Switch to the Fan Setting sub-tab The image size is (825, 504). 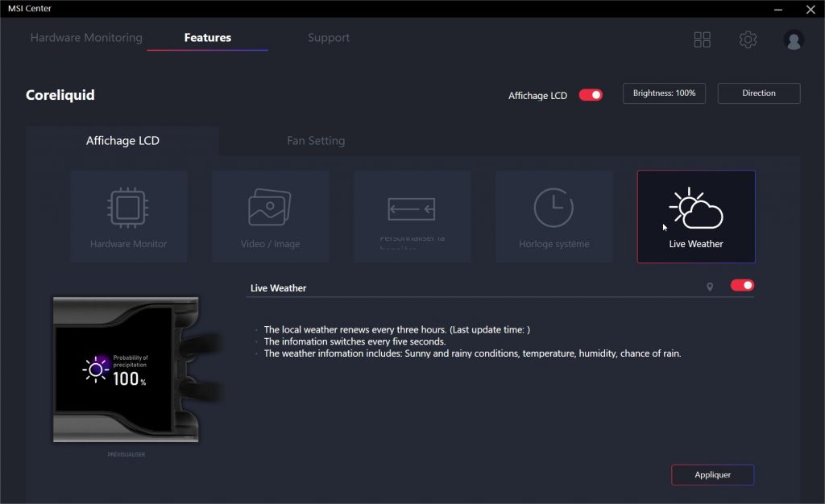tap(316, 140)
